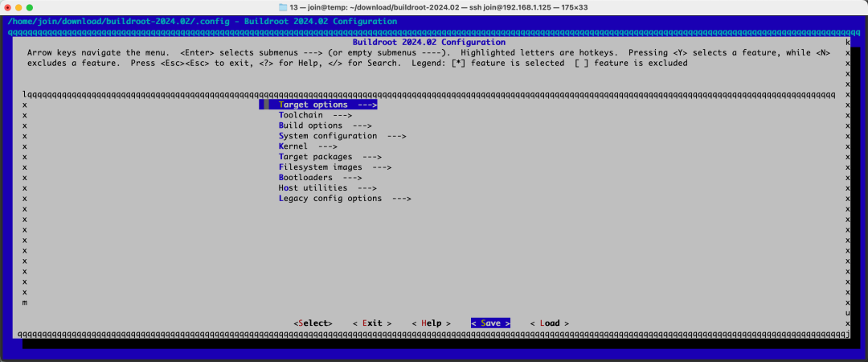Minimize the terminal with the yellow button
This screenshot has height=362, width=868.
pyautogui.click(x=18, y=8)
